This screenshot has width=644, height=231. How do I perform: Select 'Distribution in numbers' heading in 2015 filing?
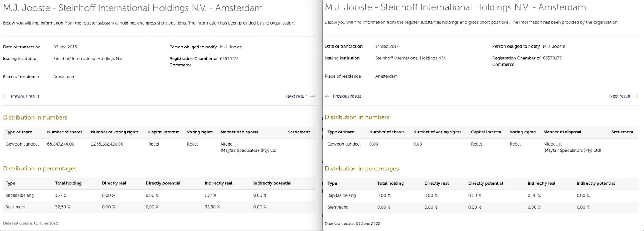[x=35, y=117]
